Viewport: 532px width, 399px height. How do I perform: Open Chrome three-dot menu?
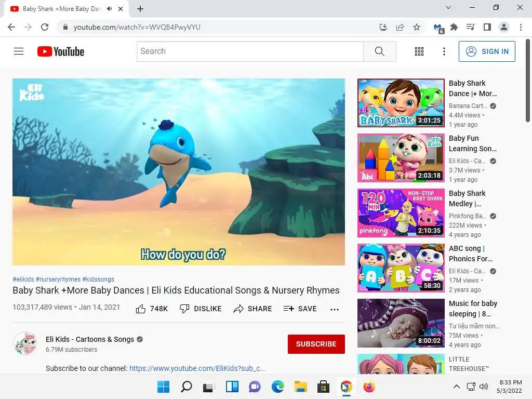pyautogui.click(x=521, y=27)
